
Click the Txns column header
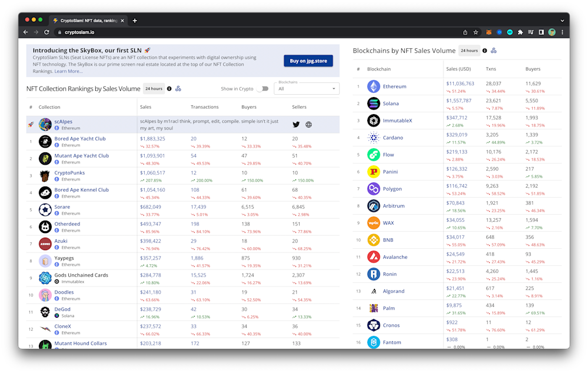pos(491,69)
